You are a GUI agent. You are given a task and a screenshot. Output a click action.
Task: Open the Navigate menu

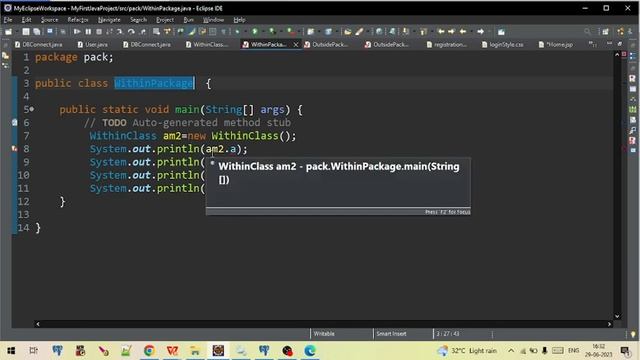[109, 20]
